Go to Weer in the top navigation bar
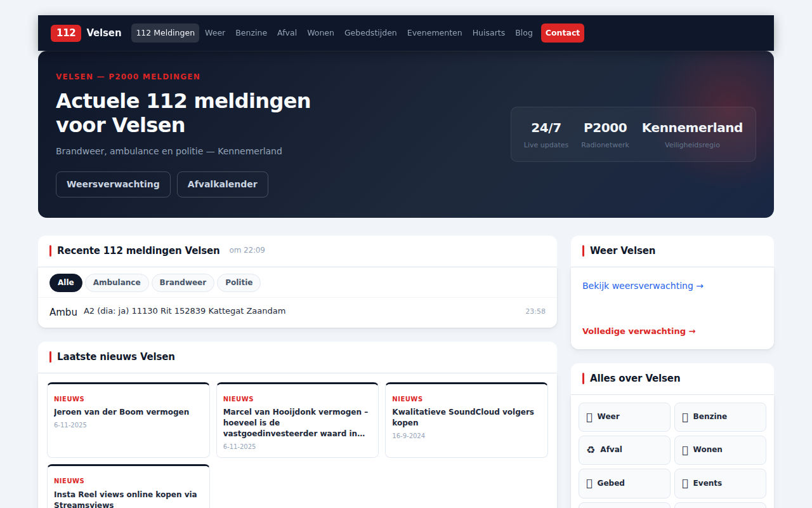This screenshot has height=508, width=812. pyautogui.click(x=215, y=33)
